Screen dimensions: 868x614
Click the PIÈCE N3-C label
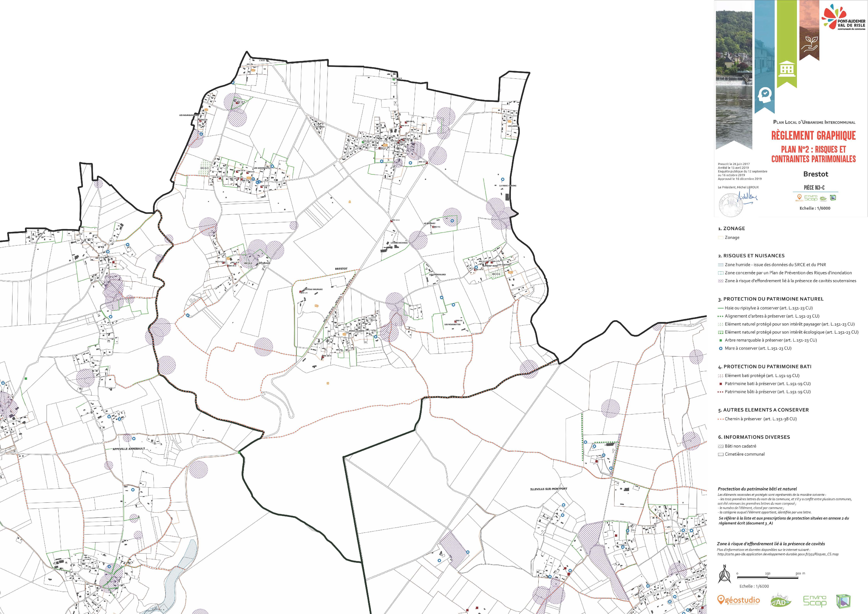point(814,188)
